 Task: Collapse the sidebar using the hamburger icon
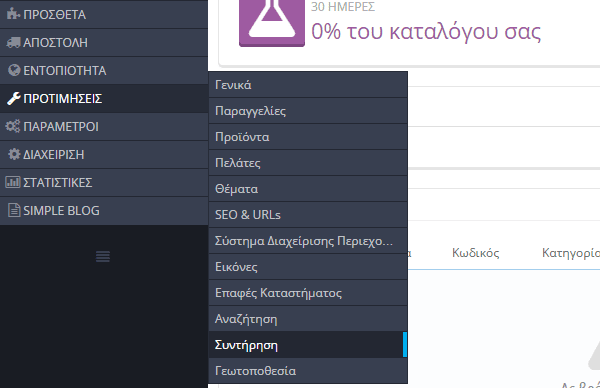click(103, 256)
